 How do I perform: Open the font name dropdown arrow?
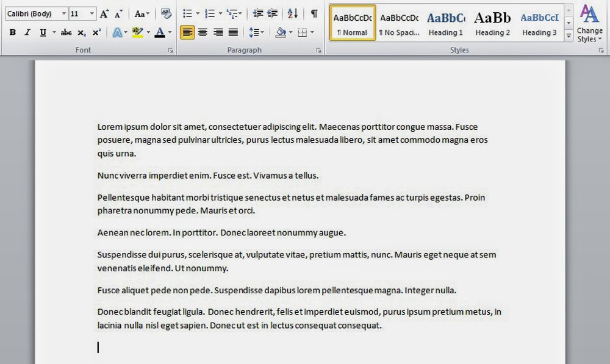coord(64,14)
